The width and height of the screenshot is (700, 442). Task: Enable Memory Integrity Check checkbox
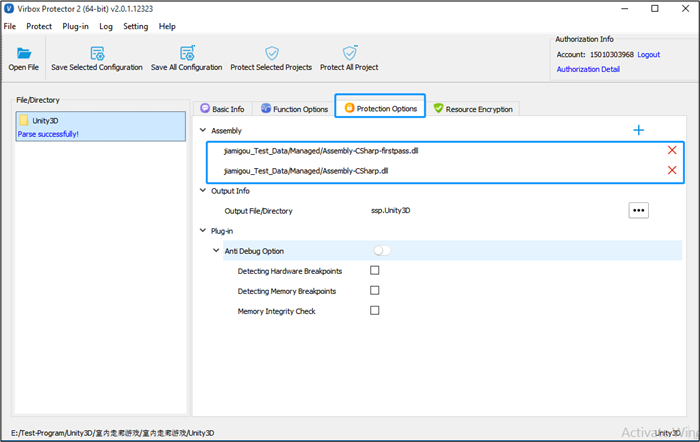pos(375,310)
